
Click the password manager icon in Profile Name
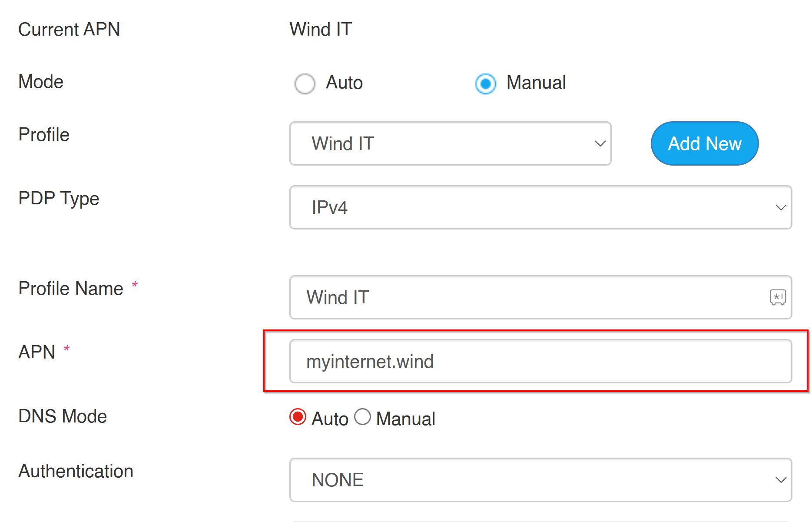[x=777, y=297]
